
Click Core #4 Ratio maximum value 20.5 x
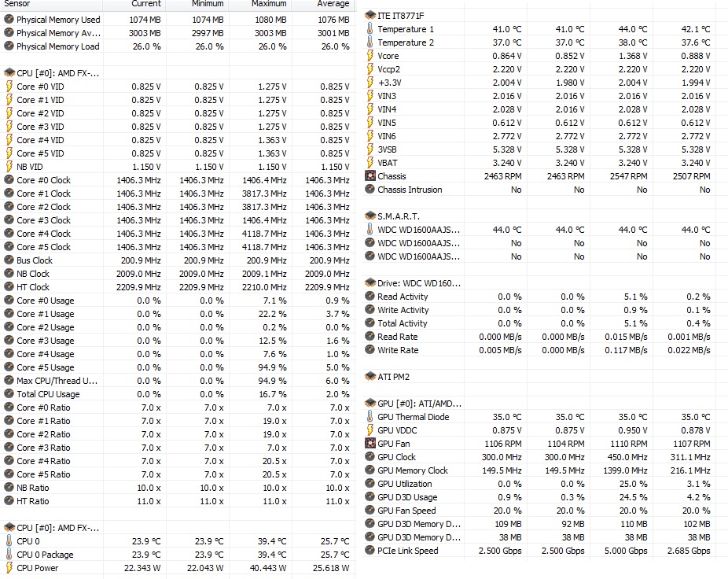pyautogui.click(x=274, y=462)
